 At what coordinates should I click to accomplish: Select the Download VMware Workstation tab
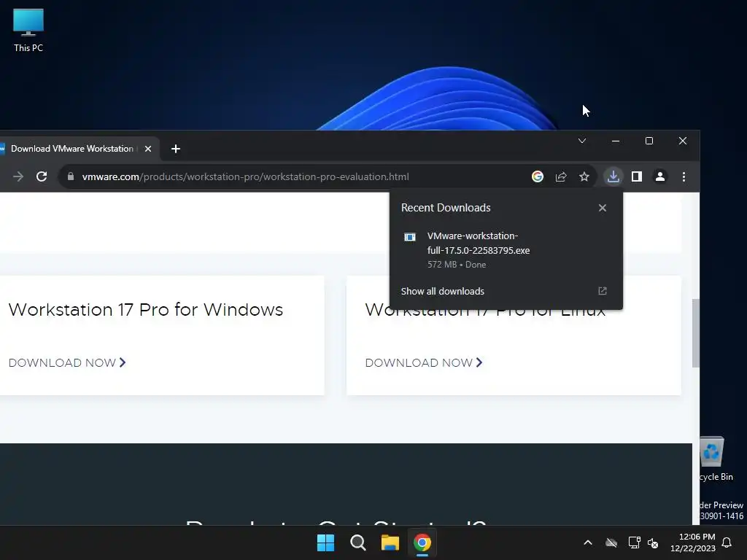pyautogui.click(x=72, y=149)
